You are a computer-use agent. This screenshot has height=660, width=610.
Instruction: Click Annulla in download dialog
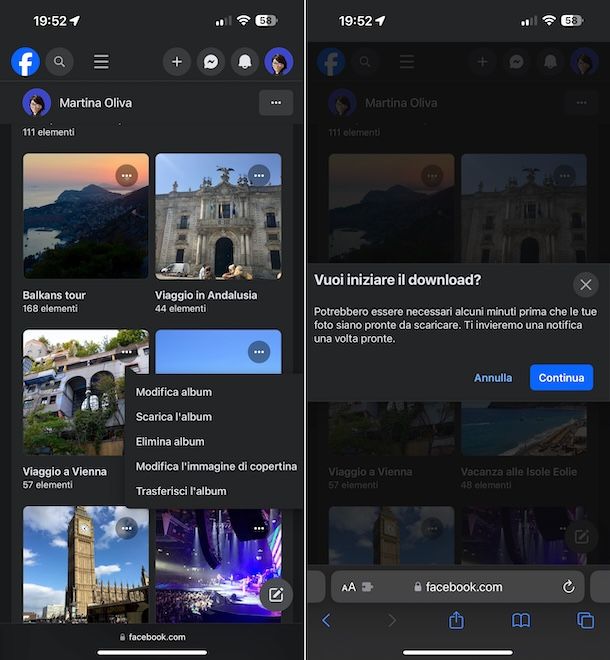click(x=493, y=378)
